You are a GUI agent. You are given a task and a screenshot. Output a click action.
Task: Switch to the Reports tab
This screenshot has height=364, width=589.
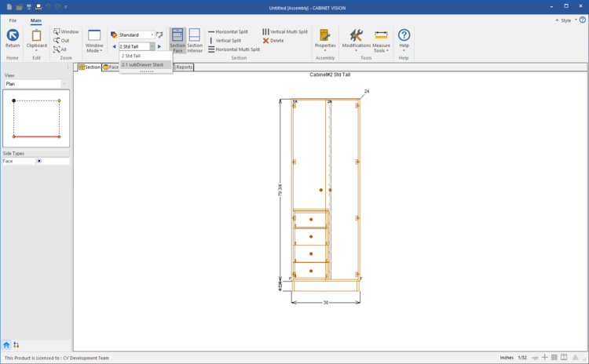[x=184, y=67]
